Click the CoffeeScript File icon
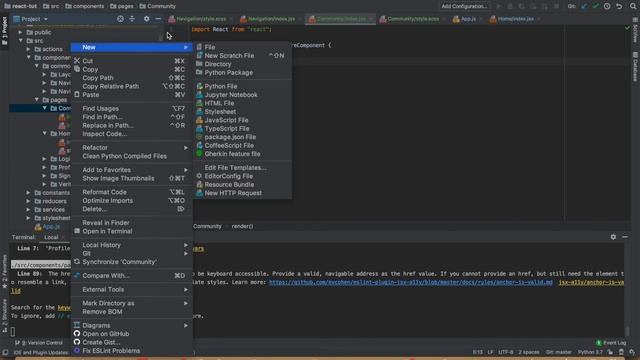 pos(199,145)
